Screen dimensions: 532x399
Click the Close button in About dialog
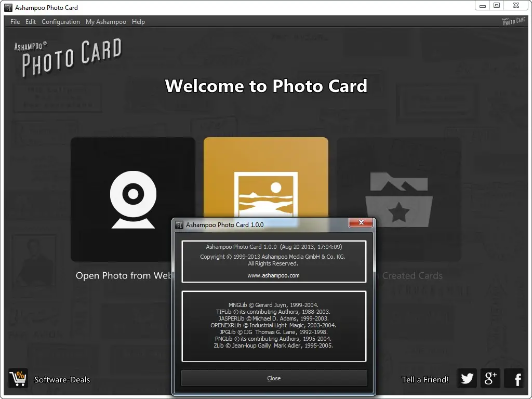[274, 378]
